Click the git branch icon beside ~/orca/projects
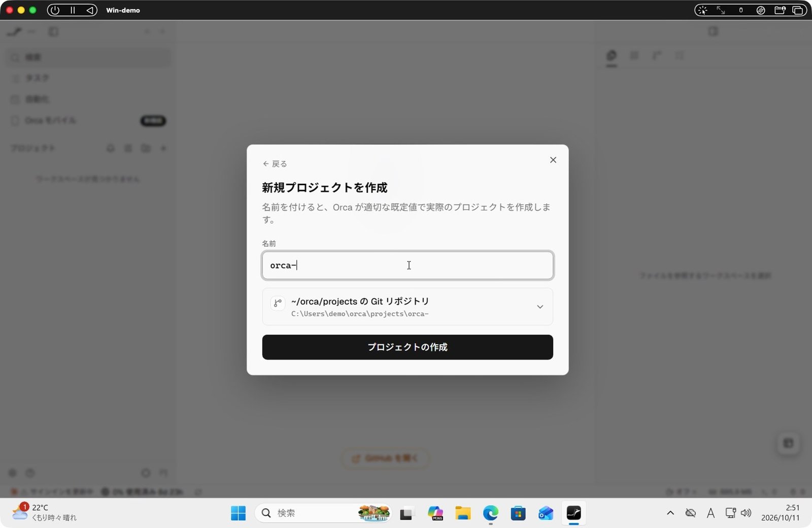This screenshot has height=528, width=812. click(x=278, y=303)
